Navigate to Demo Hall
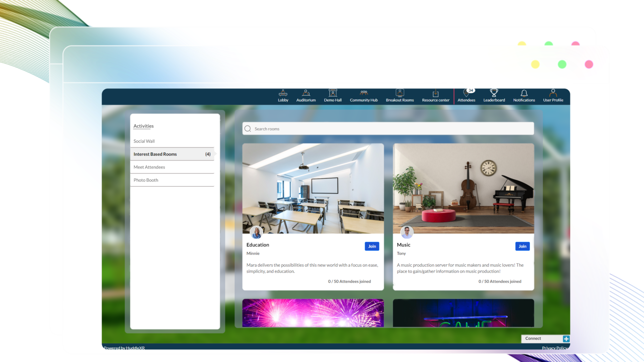644x362 pixels. pyautogui.click(x=333, y=95)
